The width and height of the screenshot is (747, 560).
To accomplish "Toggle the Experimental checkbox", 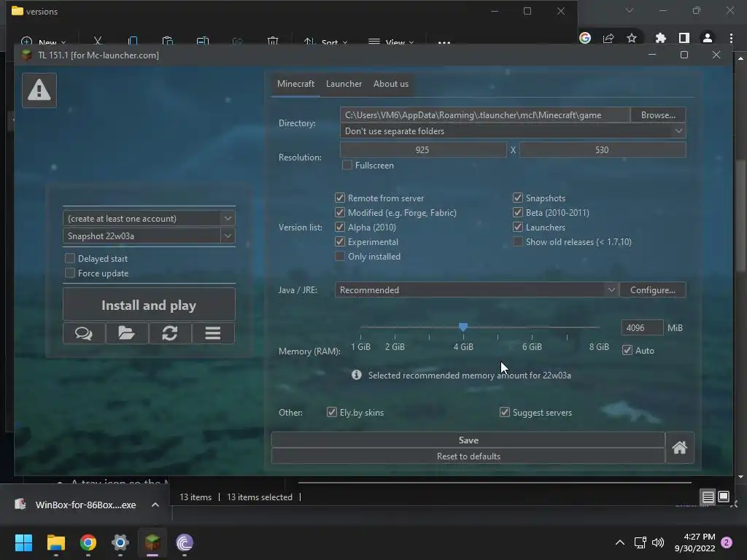I will (340, 241).
